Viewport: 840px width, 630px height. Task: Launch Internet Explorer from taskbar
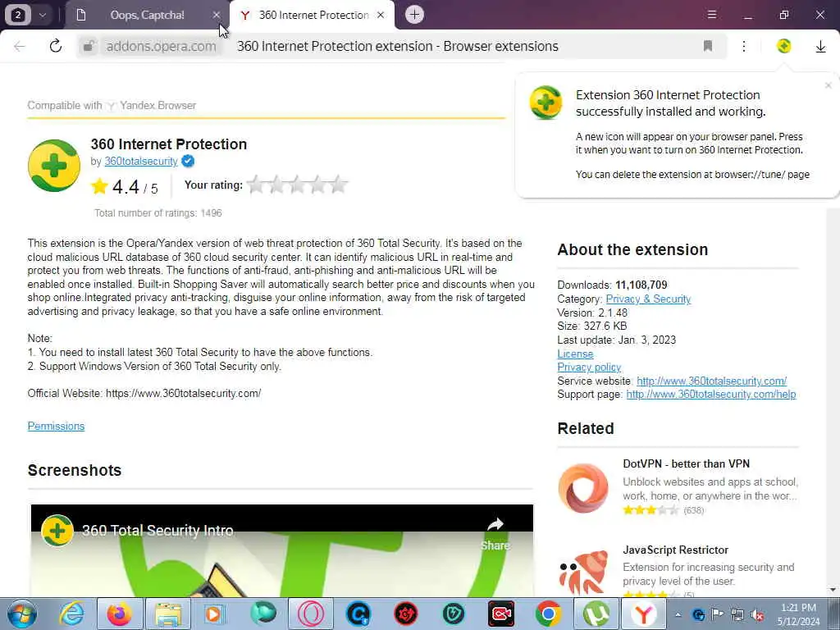72,614
